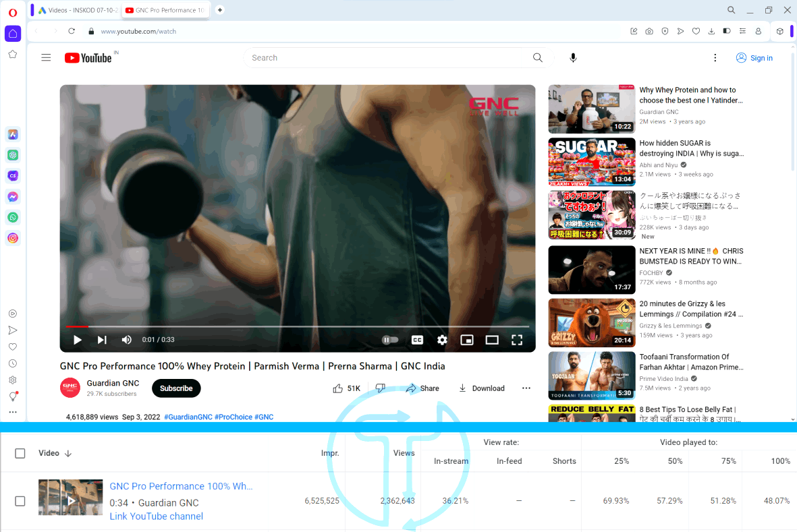The image size is (797, 532).
Task: Open YouTube settings three-dot menu by Sign in
Action: tap(715, 58)
